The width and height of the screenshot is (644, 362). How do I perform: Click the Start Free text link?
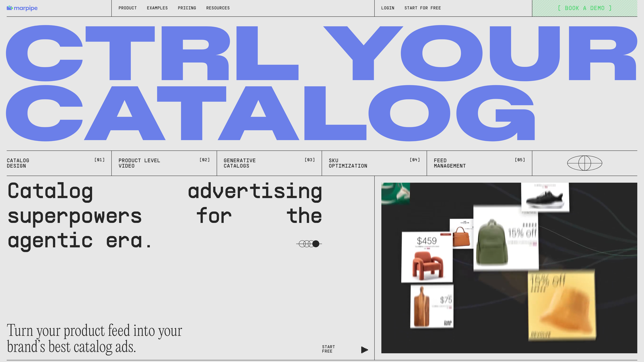pyautogui.click(x=328, y=349)
